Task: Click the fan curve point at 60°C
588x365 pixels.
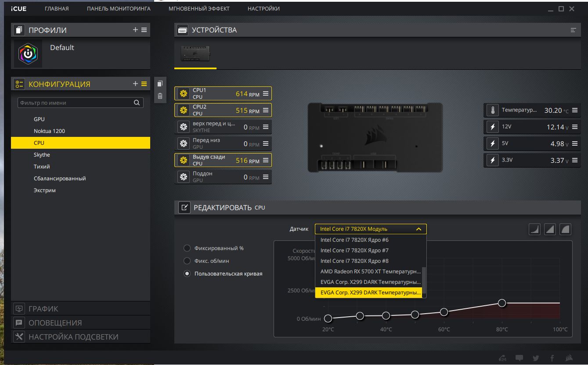Action: [444, 312]
